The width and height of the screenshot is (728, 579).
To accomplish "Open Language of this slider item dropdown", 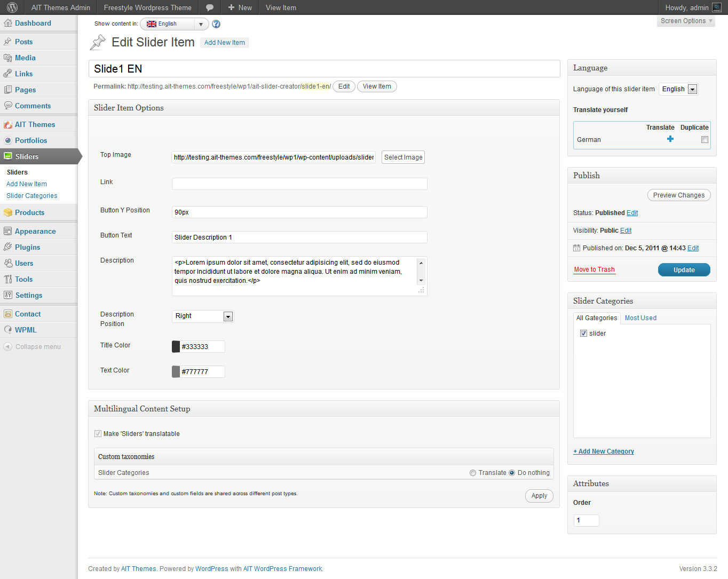I will tap(678, 89).
